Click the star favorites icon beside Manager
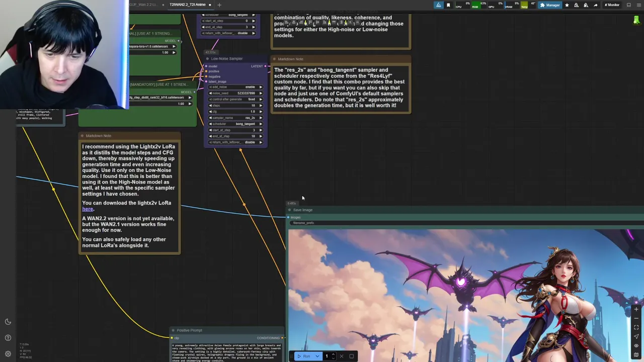The image size is (644, 362). (x=567, y=5)
